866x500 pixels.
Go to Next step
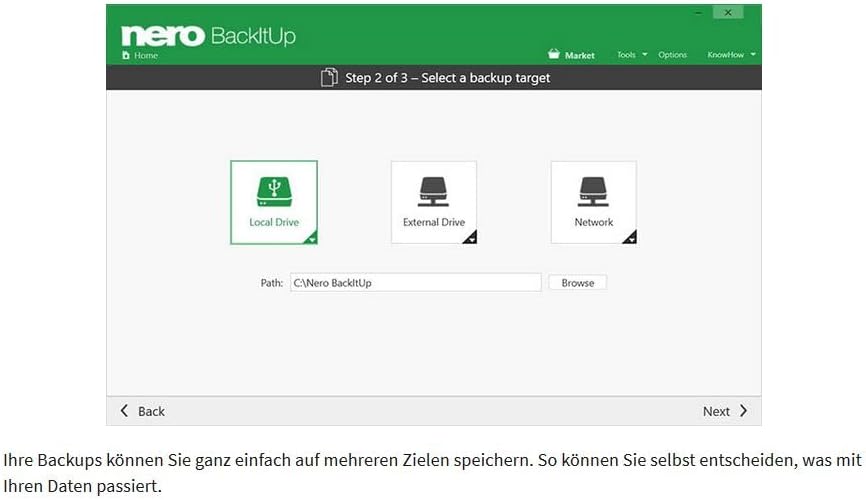click(x=725, y=411)
